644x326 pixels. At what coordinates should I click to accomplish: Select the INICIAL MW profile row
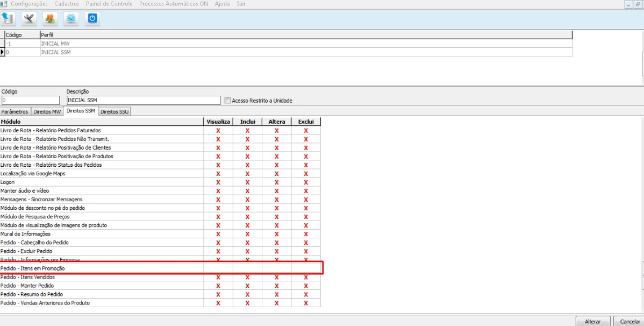(x=288, y=43)
